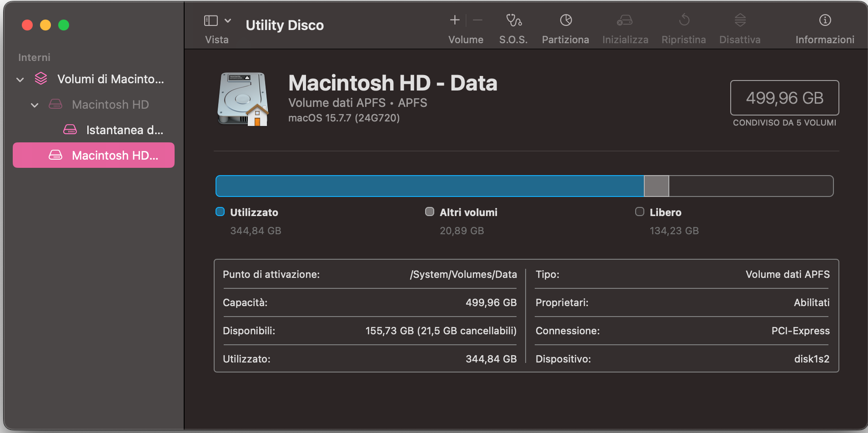Collapse the Volumi di Macinto... container
The height and width of the screenshot is (433, 868).
pos(20,80)
